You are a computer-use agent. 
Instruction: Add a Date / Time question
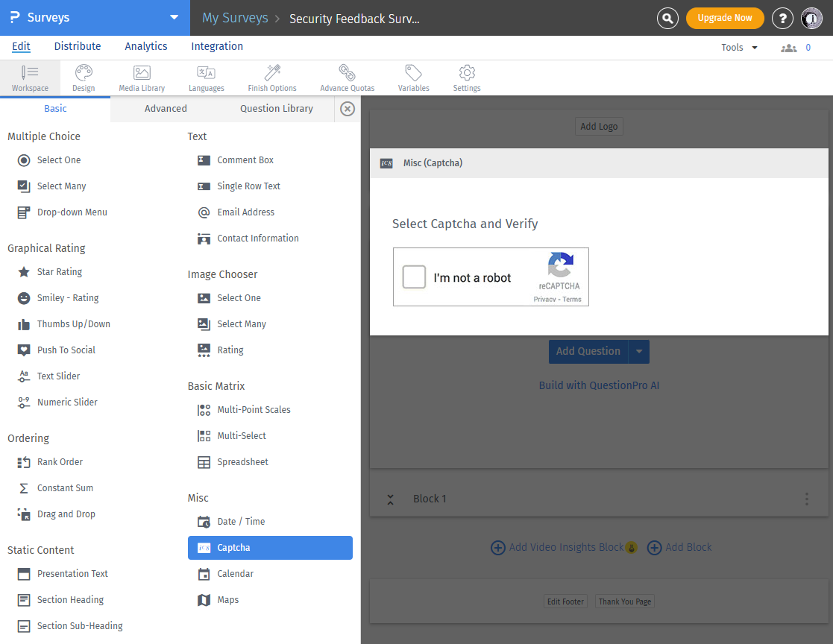tap(231, 521)
